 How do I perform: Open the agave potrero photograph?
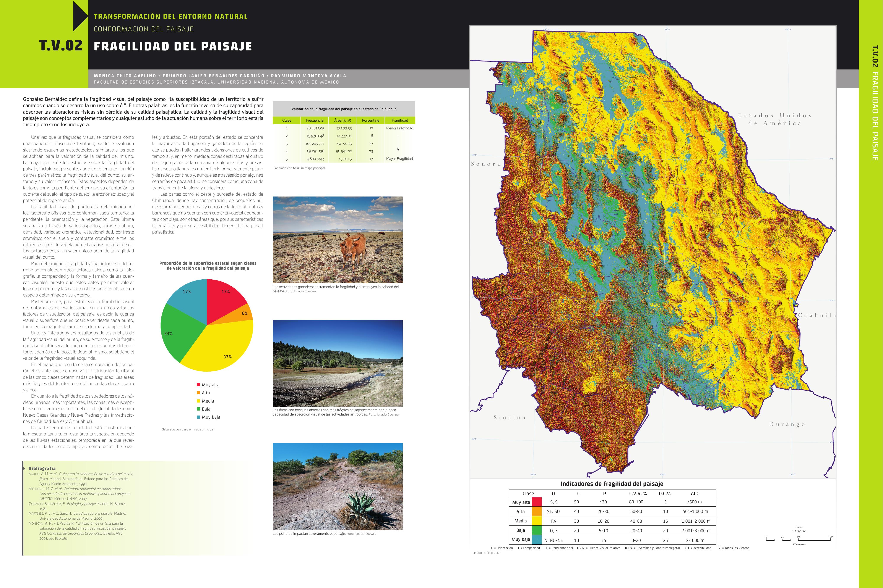click(x=337, y=486)
